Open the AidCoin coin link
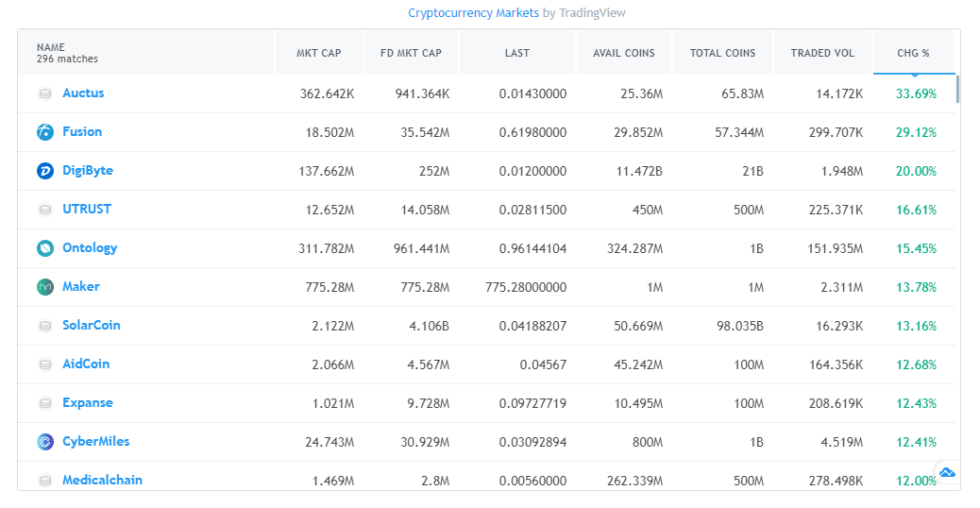980x508 pixels. tap(87, 364)
